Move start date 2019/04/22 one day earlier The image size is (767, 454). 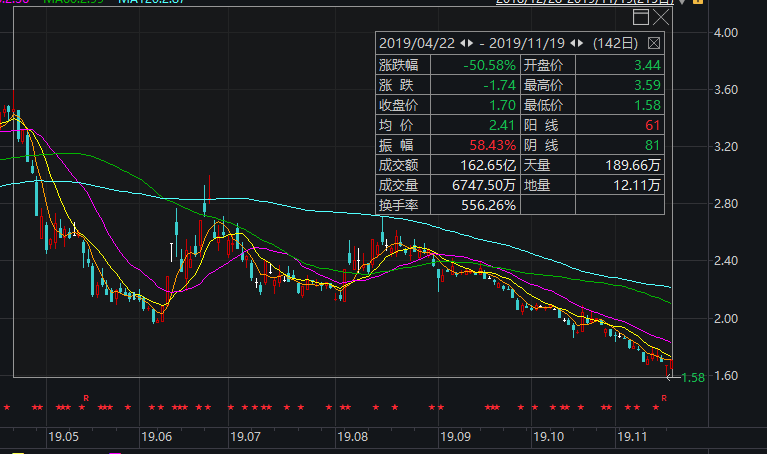pyautogui.click(x=463, y=44)
